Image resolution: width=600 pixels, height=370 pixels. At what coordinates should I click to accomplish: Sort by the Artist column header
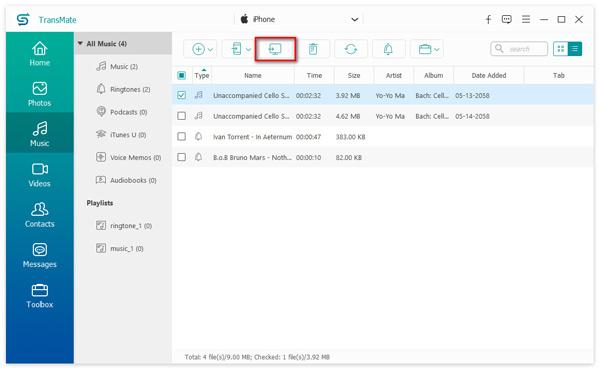[394, 75]
